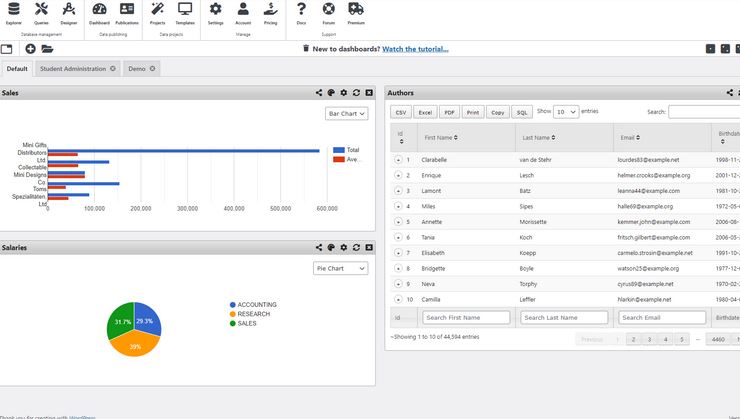Click the new tab window icon
Viewport: 740px width, 419px height.
coord(7,49)
